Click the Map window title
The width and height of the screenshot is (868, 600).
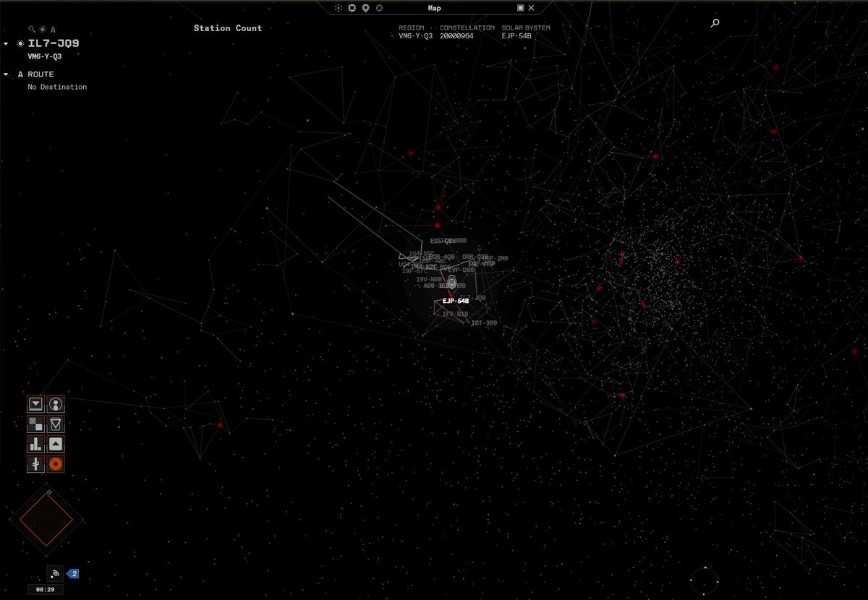[x=434, y=8]
